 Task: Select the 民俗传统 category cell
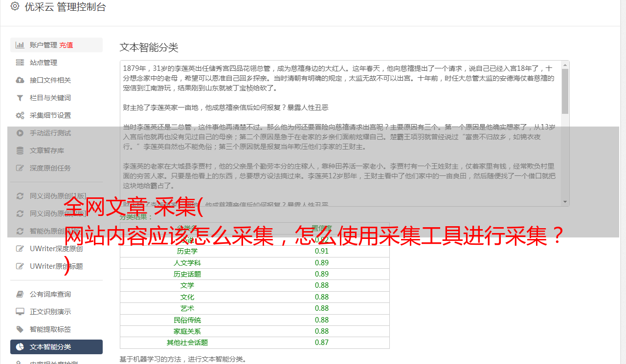(187, 320)
